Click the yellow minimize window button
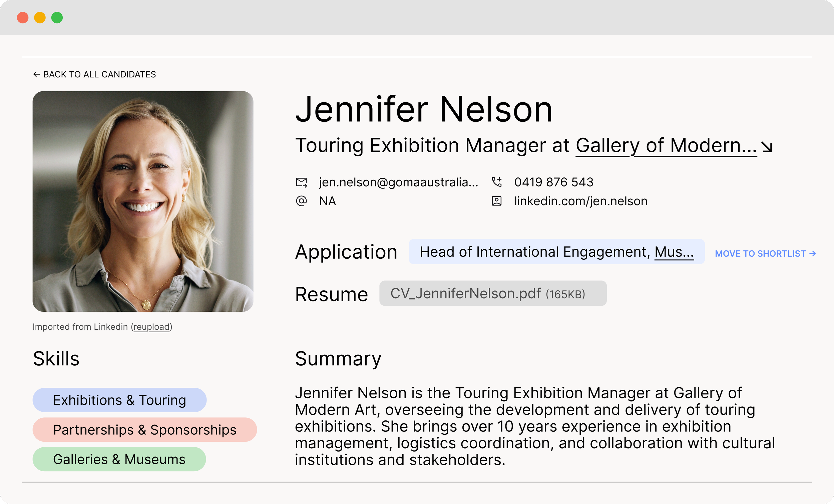 click(x=40, y=18)
